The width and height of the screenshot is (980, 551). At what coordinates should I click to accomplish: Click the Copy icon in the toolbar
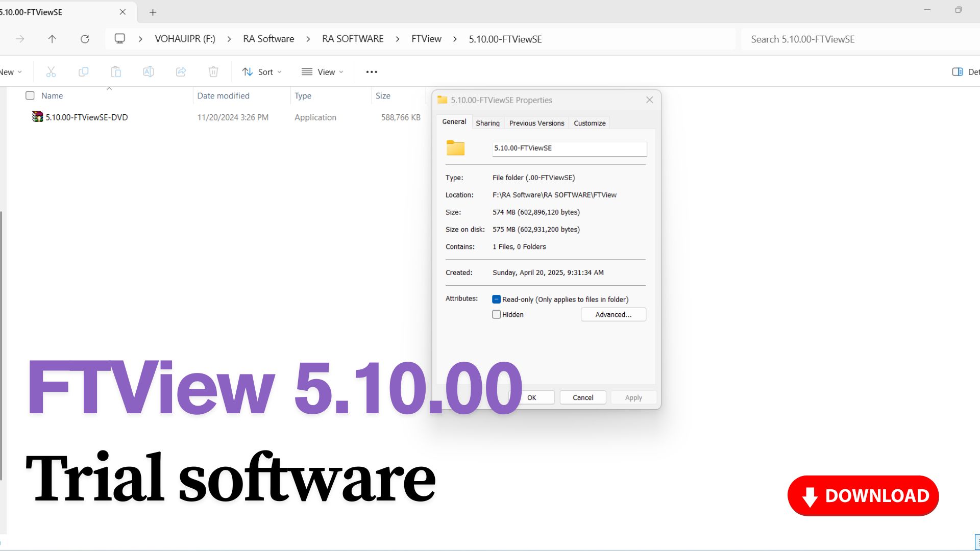pos(83,71)
